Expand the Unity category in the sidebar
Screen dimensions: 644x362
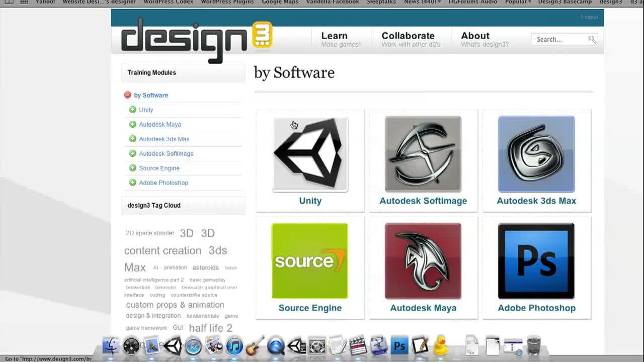click(132, 110)
